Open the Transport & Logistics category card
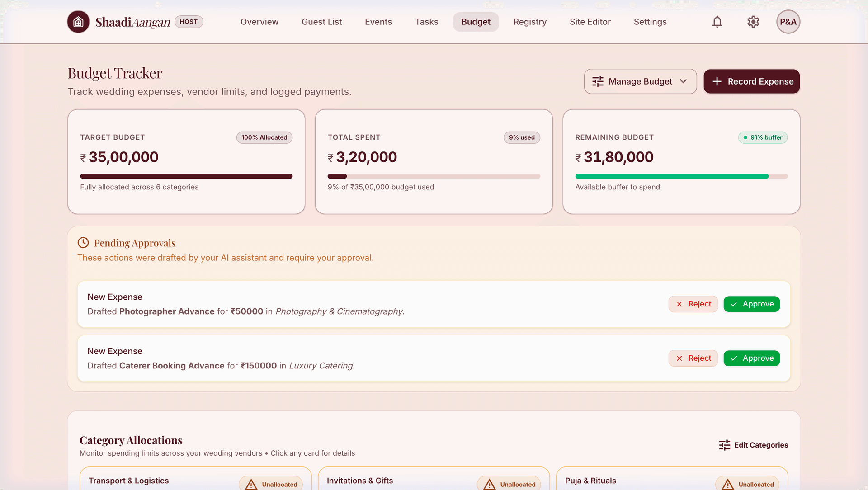Screen dimensions: 868x490 pyautogui.click(x=196, y=479)
